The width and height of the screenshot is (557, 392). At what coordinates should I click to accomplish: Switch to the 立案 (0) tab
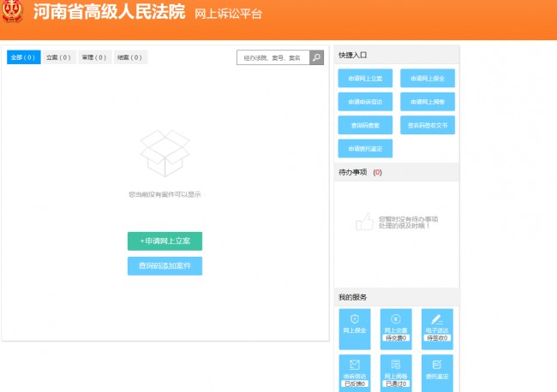[58, 57]
